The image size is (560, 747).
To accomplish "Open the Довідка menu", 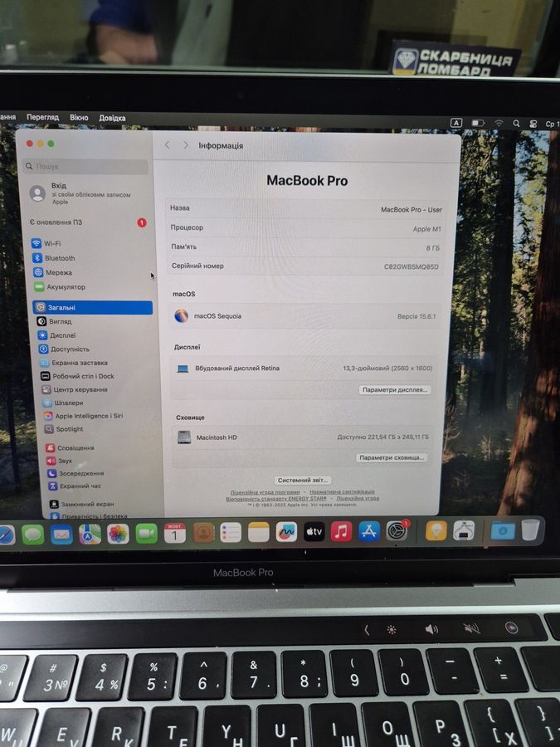I will (x=112, y=118).
